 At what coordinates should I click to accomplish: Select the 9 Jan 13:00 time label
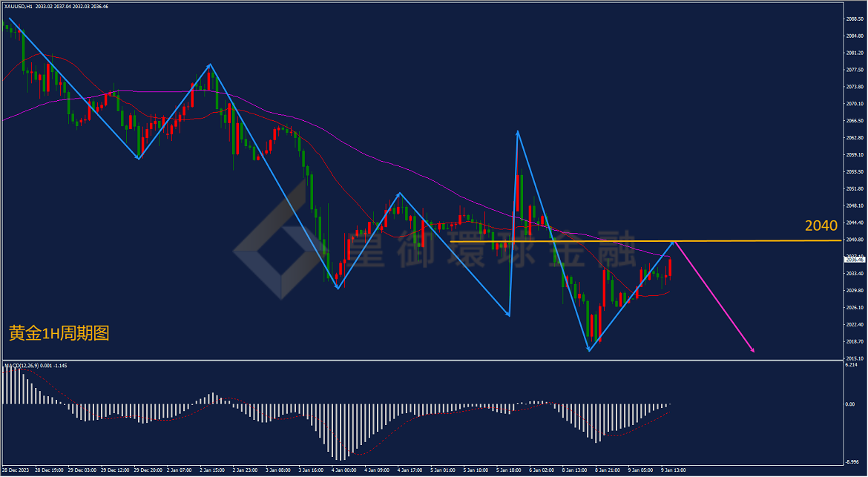[673, 470]
